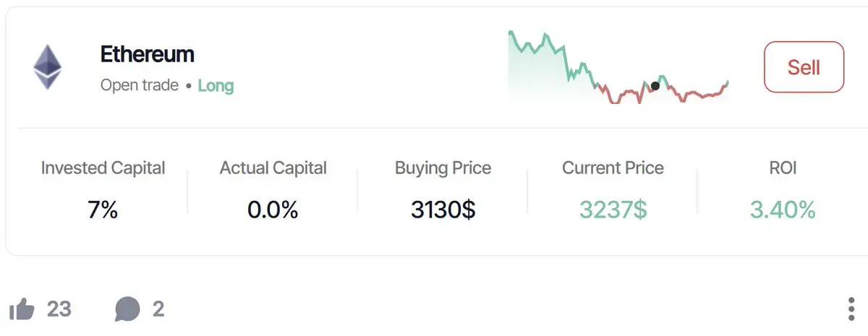This screenshot has width=868, height=336.
Task: Click the Ethereum price sparkline chart
Action: tap(618, 69)
